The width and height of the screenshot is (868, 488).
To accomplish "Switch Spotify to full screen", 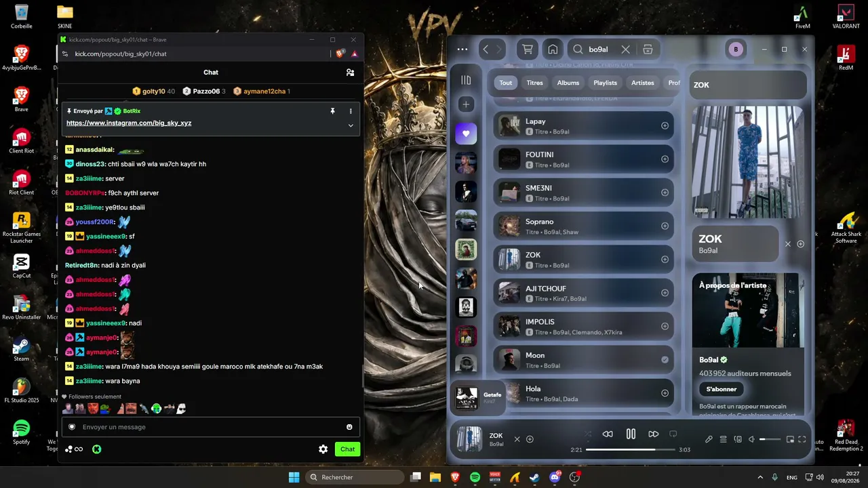I will 802,439.
